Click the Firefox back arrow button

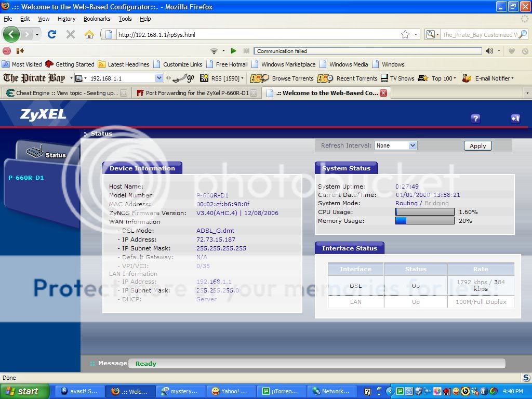(11, 35)
